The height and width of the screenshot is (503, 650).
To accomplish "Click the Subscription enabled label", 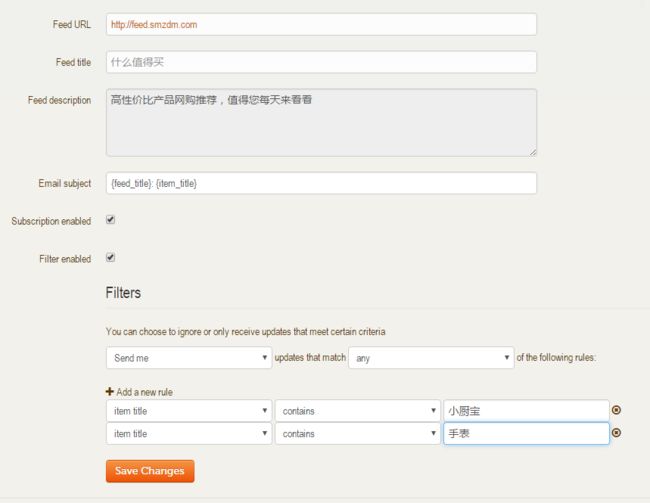I will pyautogui.click(x=51, y=221).
